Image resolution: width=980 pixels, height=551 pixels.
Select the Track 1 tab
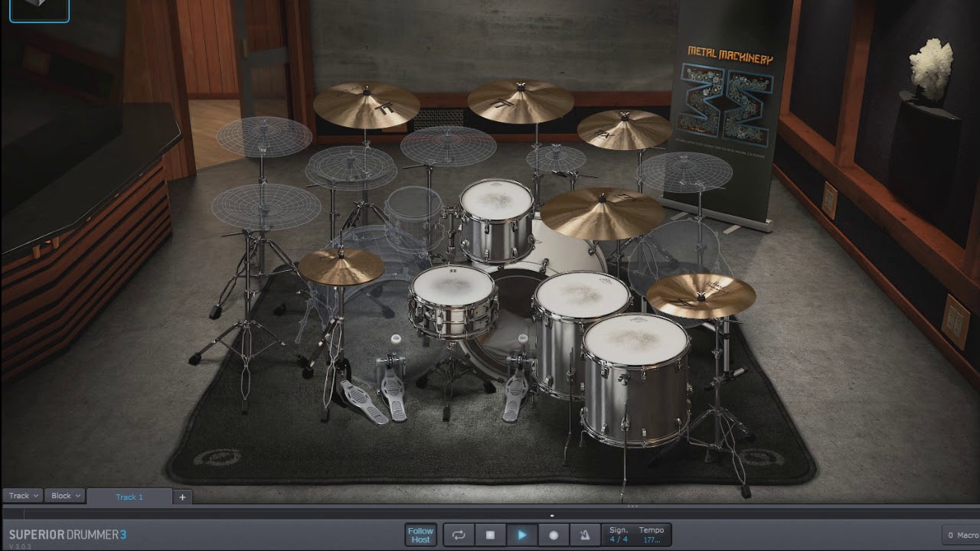[129, 497]
